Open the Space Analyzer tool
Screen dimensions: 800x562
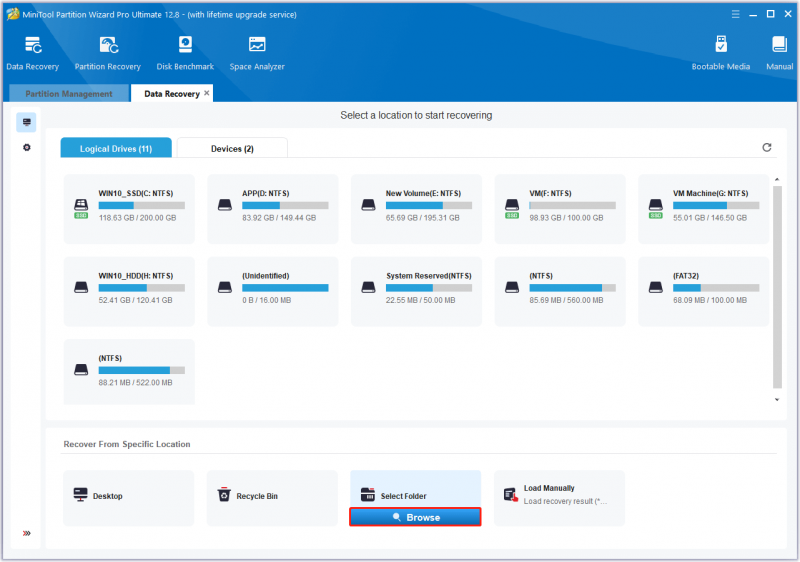257,53
